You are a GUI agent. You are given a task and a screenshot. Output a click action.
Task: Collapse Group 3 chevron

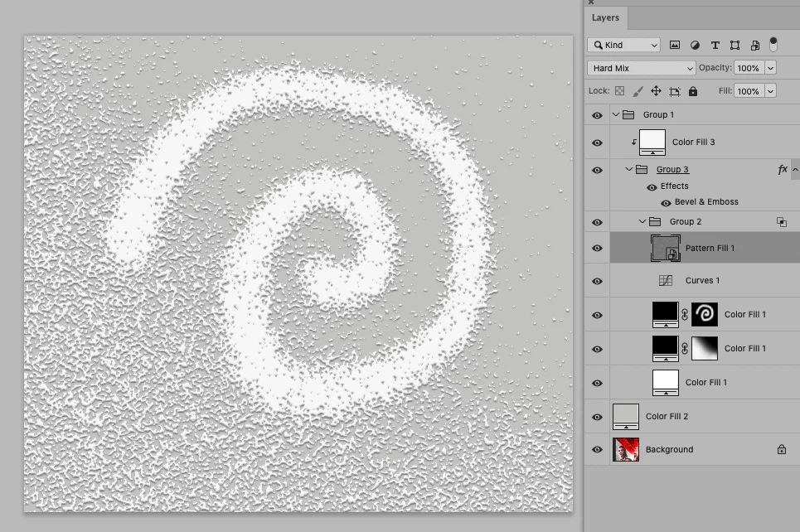pyautogui.click(x=629, y=169)
